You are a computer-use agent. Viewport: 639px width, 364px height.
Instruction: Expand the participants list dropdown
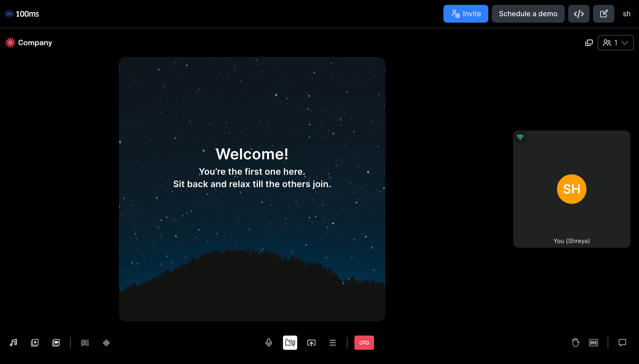[x=615, y=42]
